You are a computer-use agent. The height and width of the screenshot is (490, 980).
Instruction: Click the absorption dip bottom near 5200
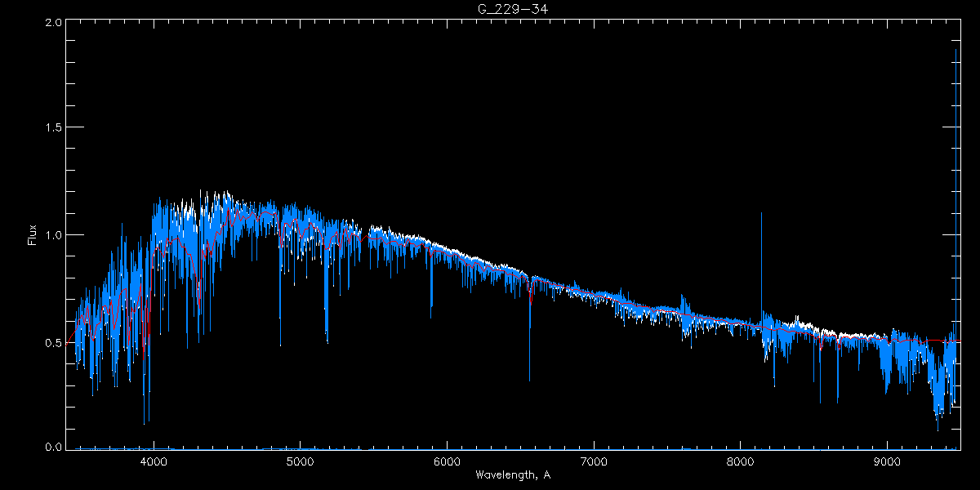point(327,340)
